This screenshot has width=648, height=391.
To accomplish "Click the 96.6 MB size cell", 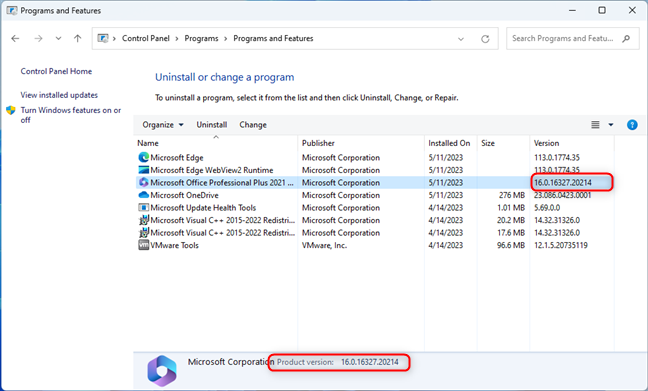I will pyautogui.click(x=511, y=245).
